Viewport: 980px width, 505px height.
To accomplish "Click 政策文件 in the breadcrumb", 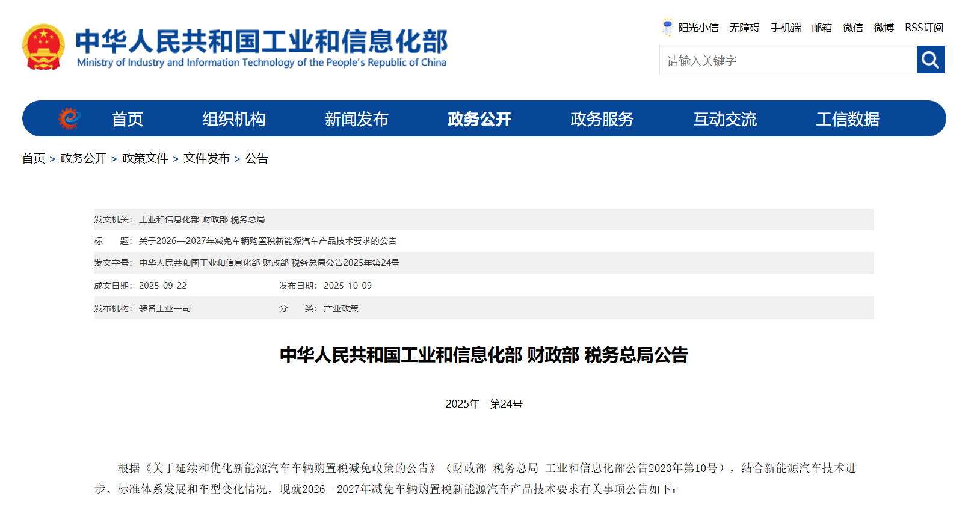I will point(145,158).
